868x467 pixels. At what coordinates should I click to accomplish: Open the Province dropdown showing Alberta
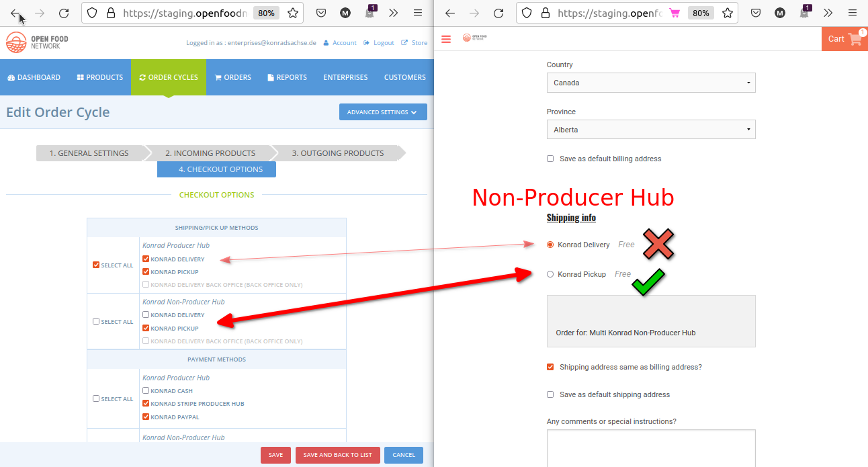[x=651, y=130]
